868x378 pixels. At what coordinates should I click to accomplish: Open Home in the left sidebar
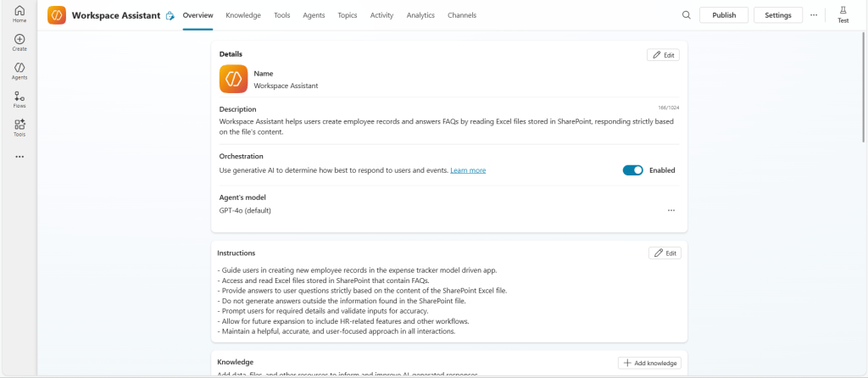pyautogui.click(x=19, y=14)
